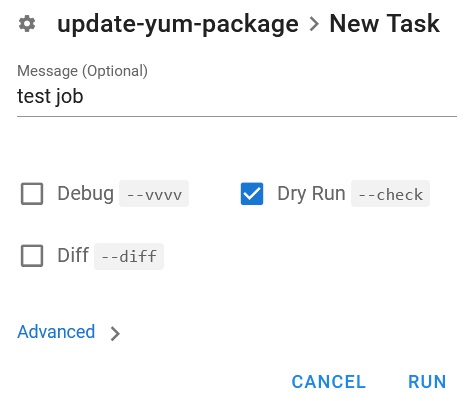This screenshot has height=401, width=470.
Task: Open the Advanced options link
Action: 56,332
